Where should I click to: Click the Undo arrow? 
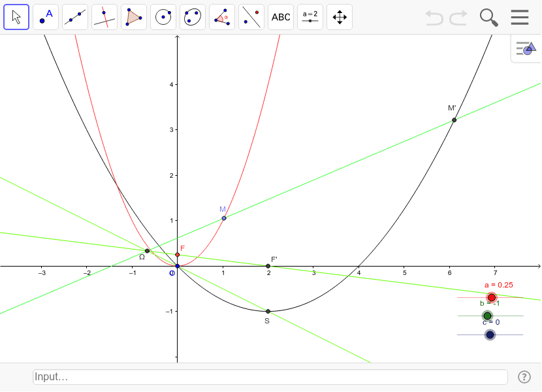[x=434, y=17]
